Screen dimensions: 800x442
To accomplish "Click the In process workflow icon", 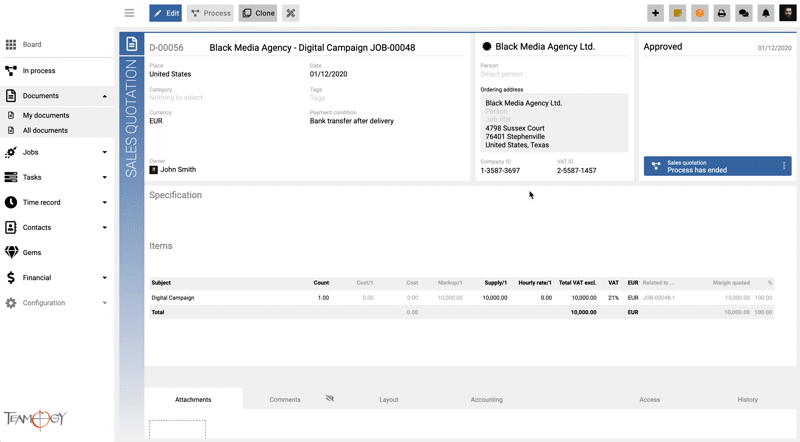I will point(11,70).
